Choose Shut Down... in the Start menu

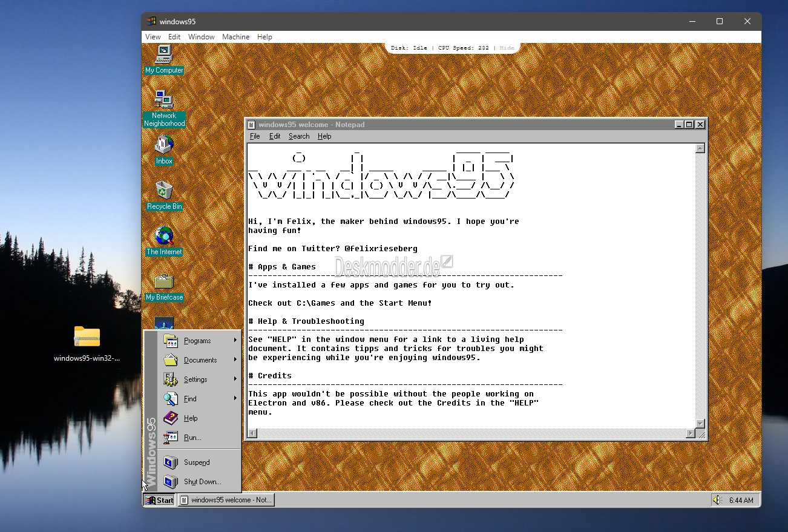point(200,482)
